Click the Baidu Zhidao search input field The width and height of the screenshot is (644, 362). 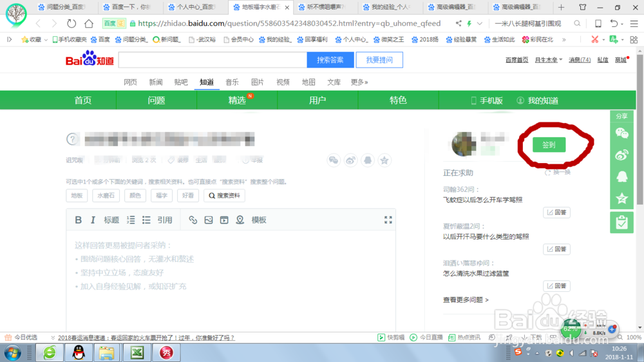click(213, 60)
